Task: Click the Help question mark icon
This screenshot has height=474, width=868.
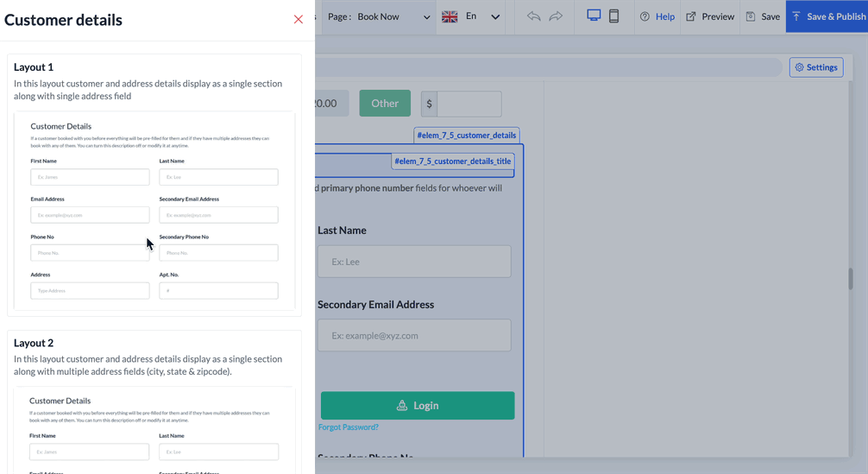Action: tap(645, 16)
